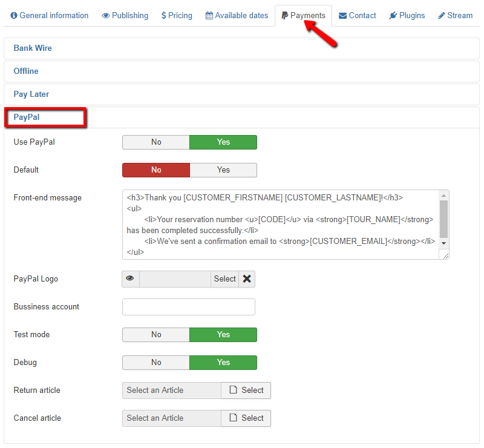
Task: Switch to the Publishing tab
Action: click(125, 16)
